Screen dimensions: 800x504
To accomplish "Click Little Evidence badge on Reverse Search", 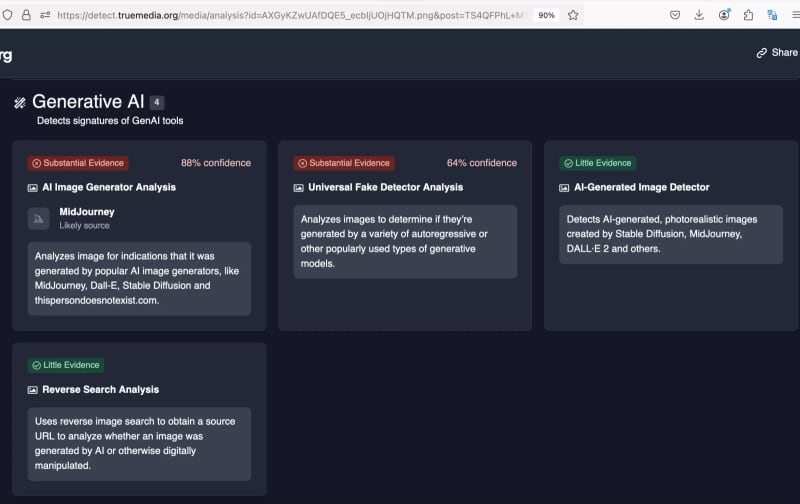I will click(x=66, y=365).
